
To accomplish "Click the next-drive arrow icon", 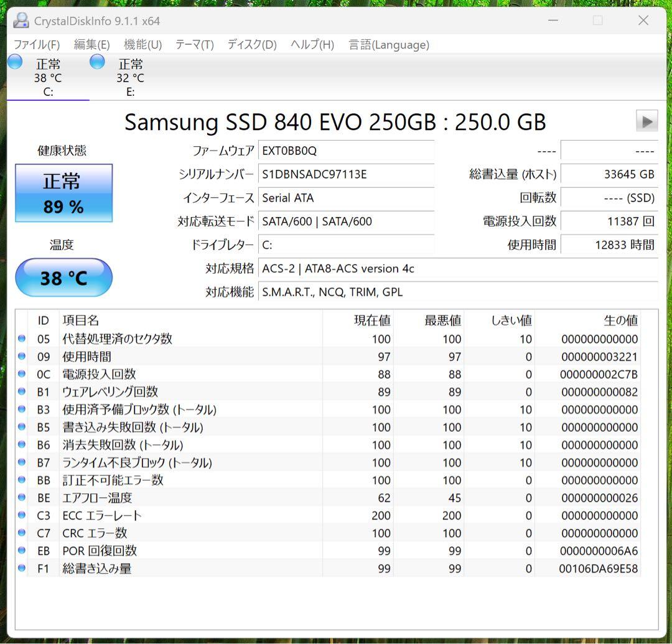I will 646,121.
